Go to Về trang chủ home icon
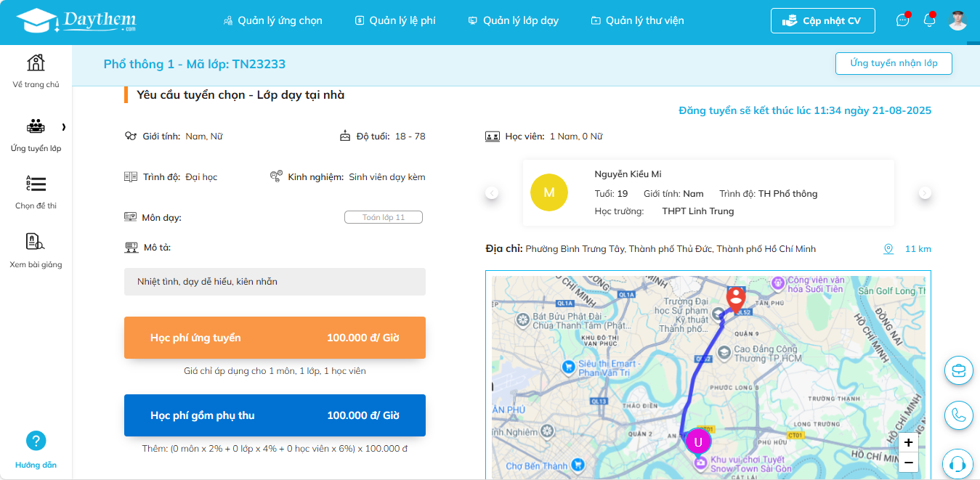Viewport: 980px width, 480px height. (x=36, y=63)
